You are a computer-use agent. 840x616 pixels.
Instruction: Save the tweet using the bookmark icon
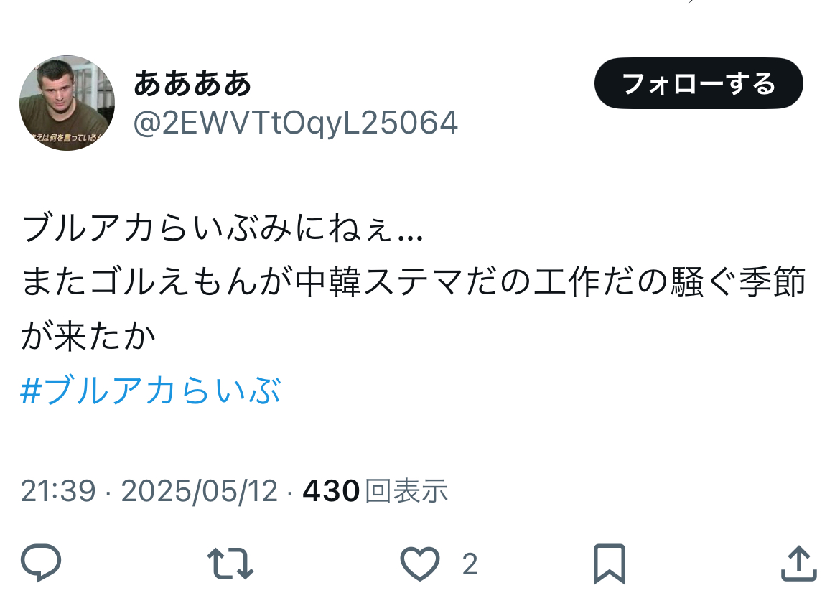[610, 564]
